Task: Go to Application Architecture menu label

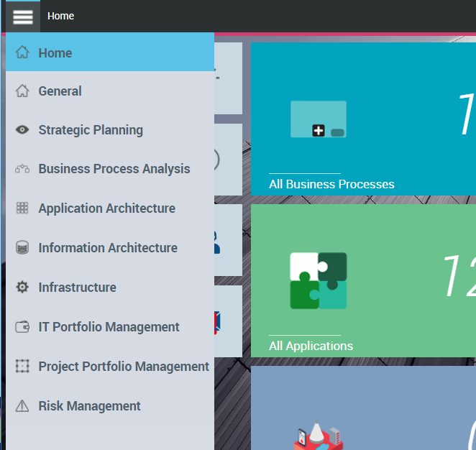Action: point(106,208)
